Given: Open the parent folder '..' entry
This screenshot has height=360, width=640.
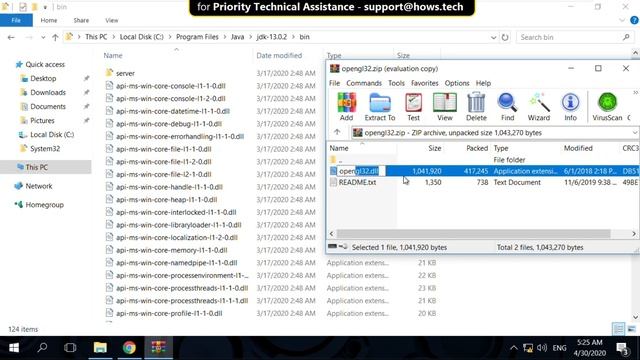Looking at the screenshot, I should tap(333, 160).
